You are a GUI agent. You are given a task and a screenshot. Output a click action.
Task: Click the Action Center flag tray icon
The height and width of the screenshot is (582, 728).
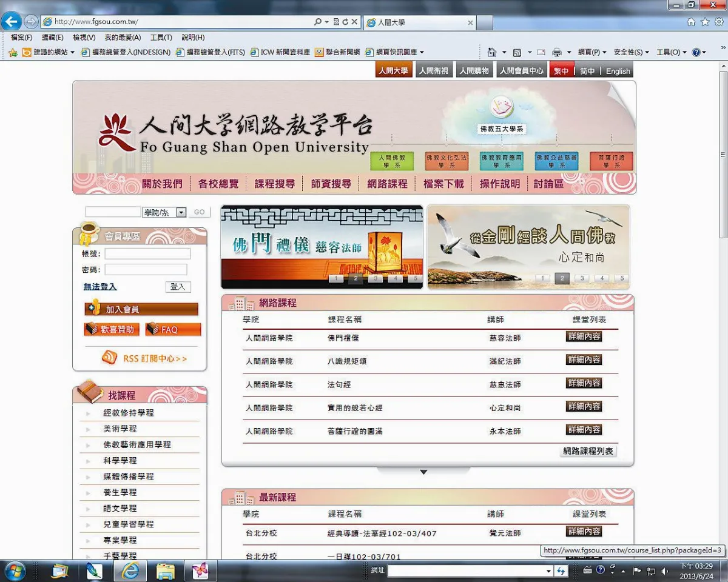coord(637,570)
